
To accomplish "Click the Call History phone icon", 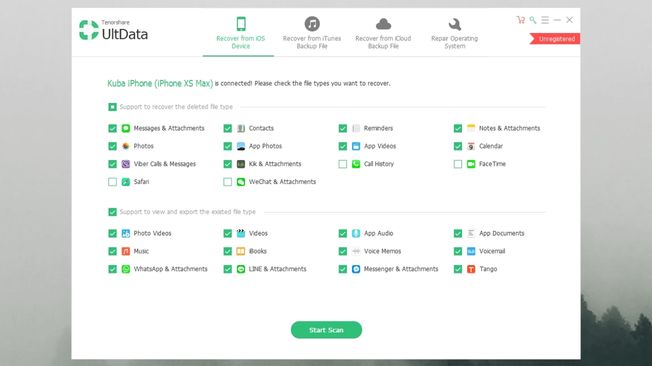I will pyautogui.click(x=356, y=164).
